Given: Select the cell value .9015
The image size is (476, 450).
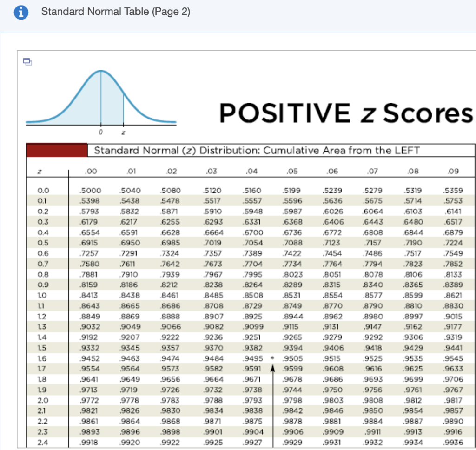Looking at the screenshot, I should (453, 317).
